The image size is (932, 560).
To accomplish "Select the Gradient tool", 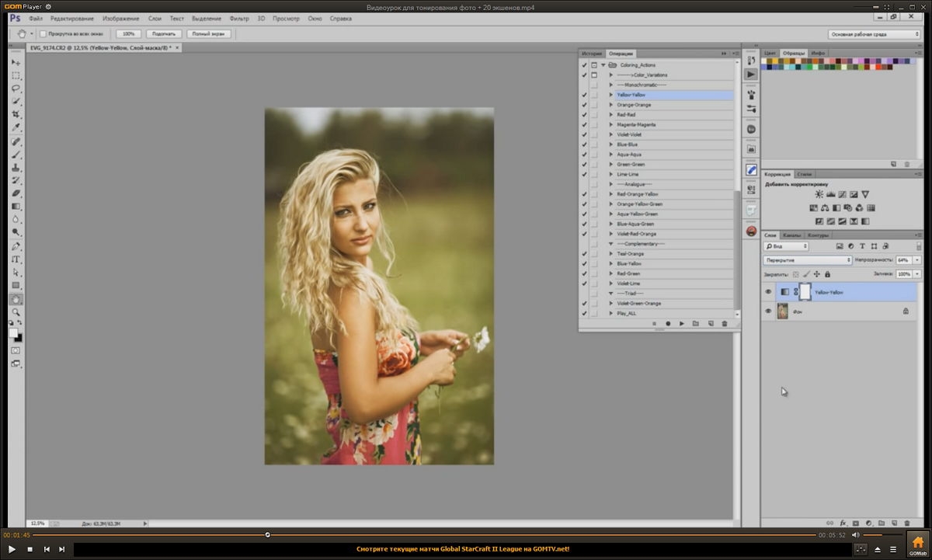I will (x=16, y=207).
